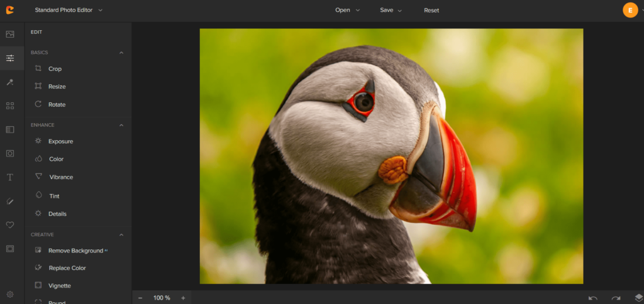Open the overlays panel sidebar icon

[10, 129]
